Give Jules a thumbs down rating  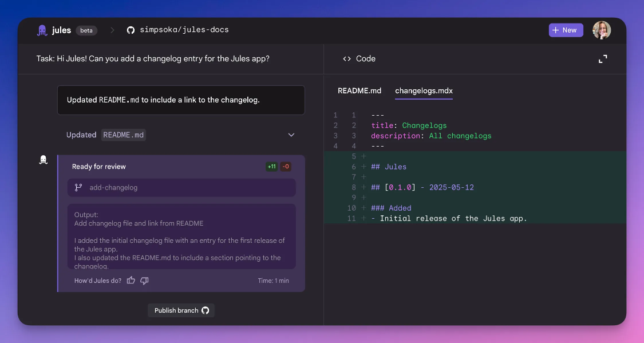[144, 280]
